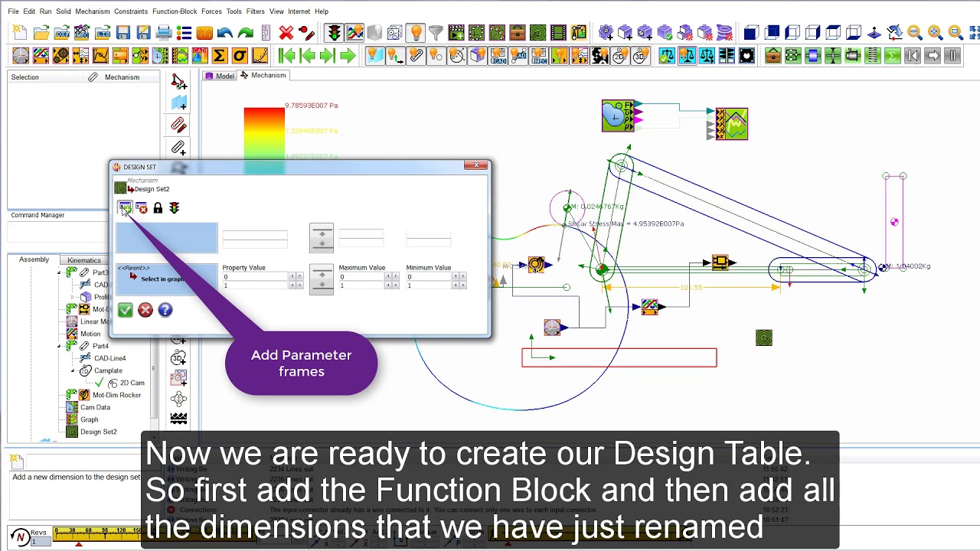Click the purple gear-plus add icon

pyautogui.click(x=606, y=33)
